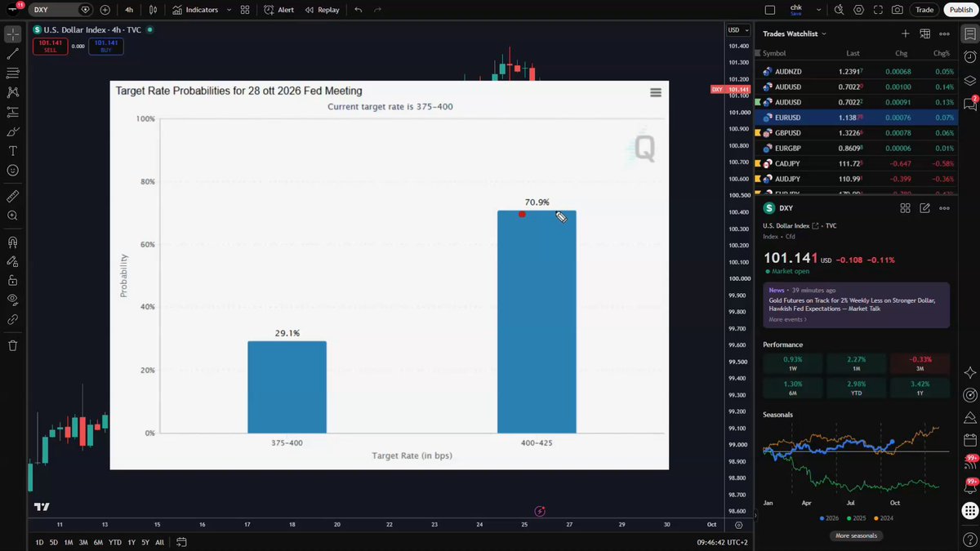Select the zoom in tool
Image resolution: width=980 pixels, height=551 pixels.
[13, 216]
